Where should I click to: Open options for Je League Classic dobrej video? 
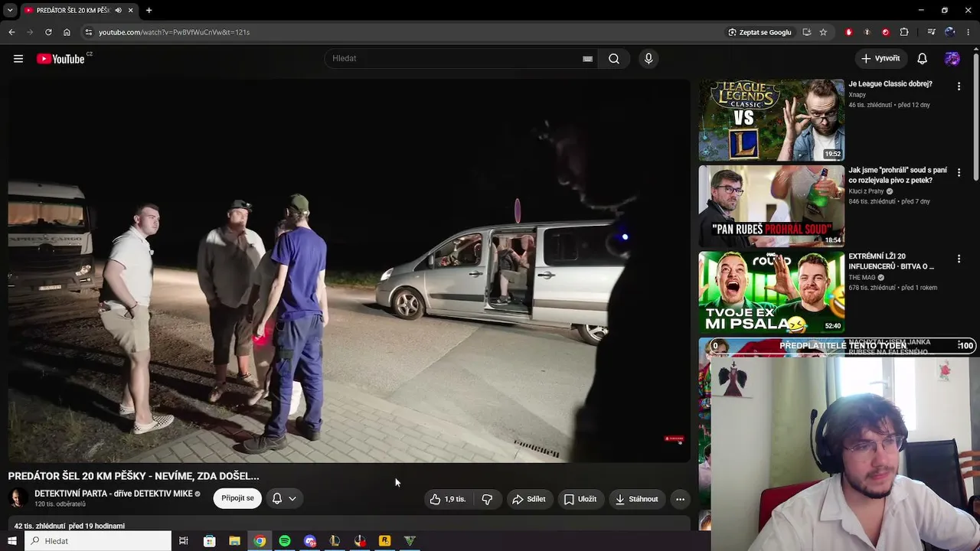tap(959, 87)
